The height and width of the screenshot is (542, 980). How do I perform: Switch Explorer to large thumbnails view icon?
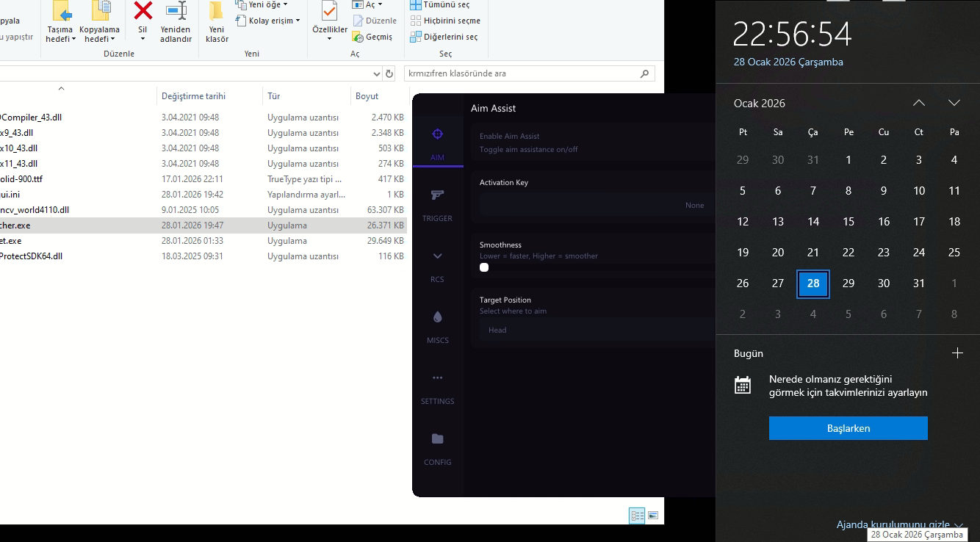pos(652,516)
